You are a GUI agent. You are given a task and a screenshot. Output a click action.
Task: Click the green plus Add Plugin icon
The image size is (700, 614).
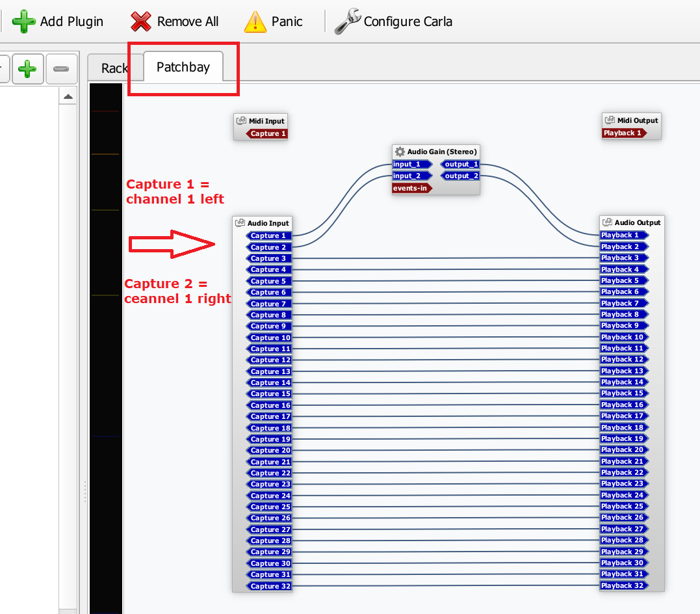(24, 21)
